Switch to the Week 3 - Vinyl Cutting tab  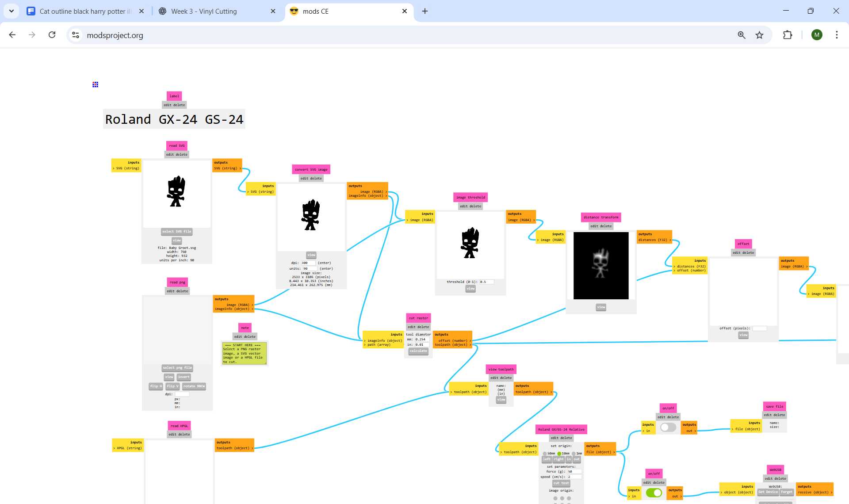(203, 11)
